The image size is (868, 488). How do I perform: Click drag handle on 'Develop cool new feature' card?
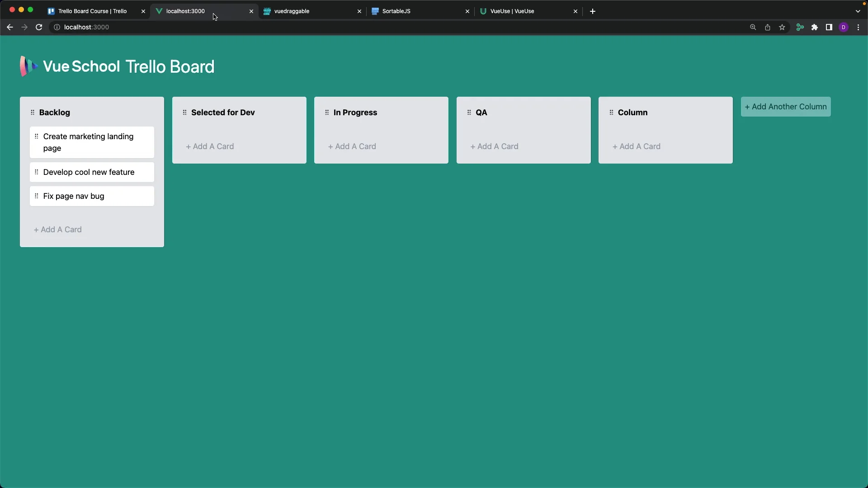37,172
